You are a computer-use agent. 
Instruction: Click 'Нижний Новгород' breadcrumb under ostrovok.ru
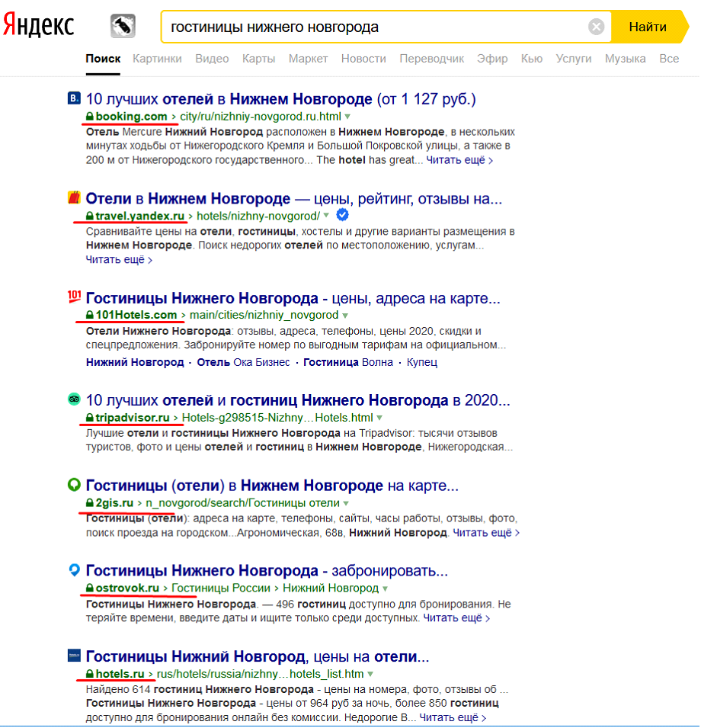[331, 588]
